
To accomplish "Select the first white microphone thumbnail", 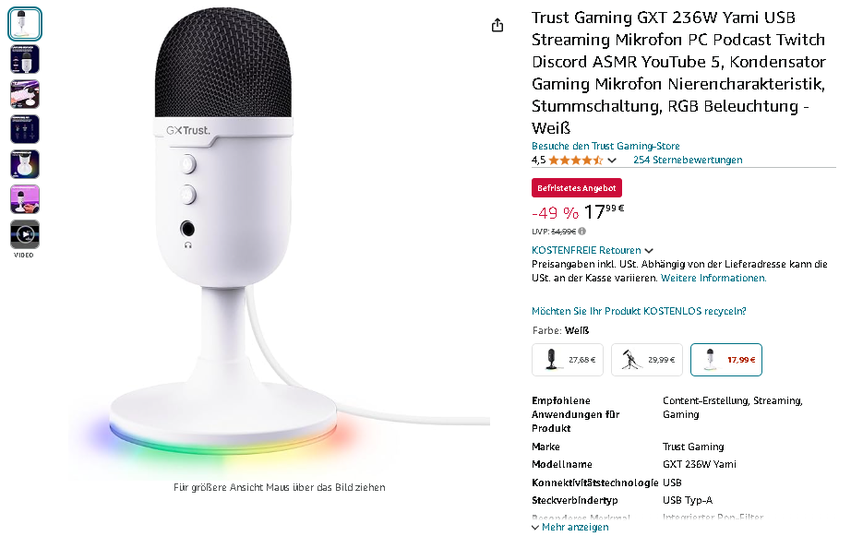I will coord(25,23).
